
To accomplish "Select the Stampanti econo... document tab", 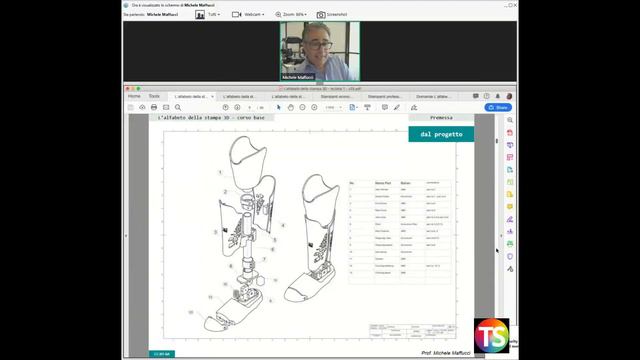I will pos(336,97).
